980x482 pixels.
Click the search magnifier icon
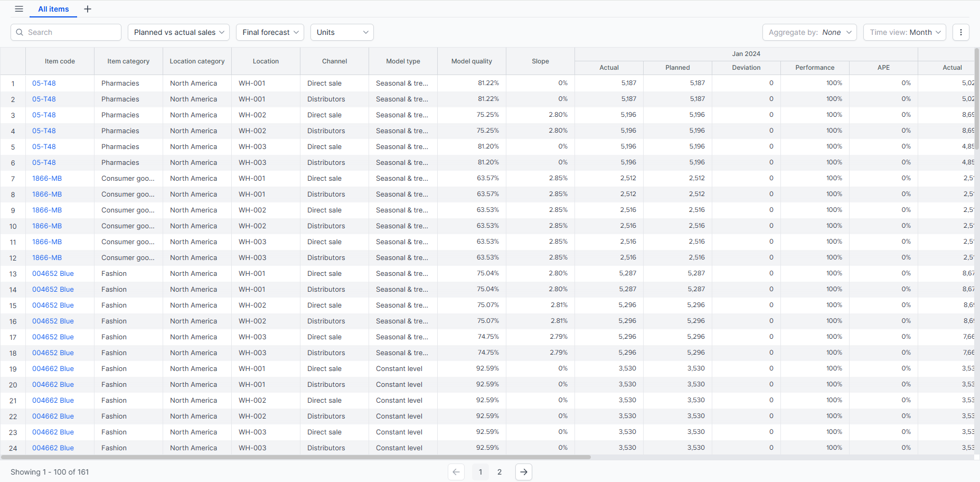[x=20, y=32]
